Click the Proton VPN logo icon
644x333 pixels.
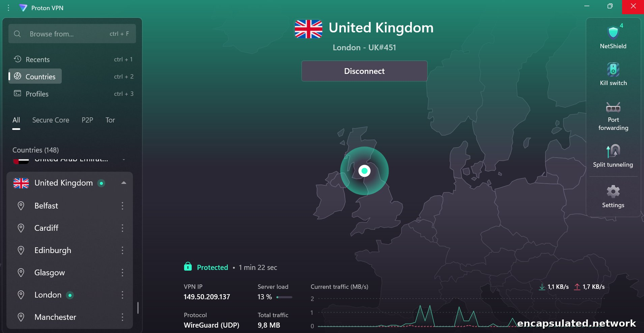click(23, 8)
